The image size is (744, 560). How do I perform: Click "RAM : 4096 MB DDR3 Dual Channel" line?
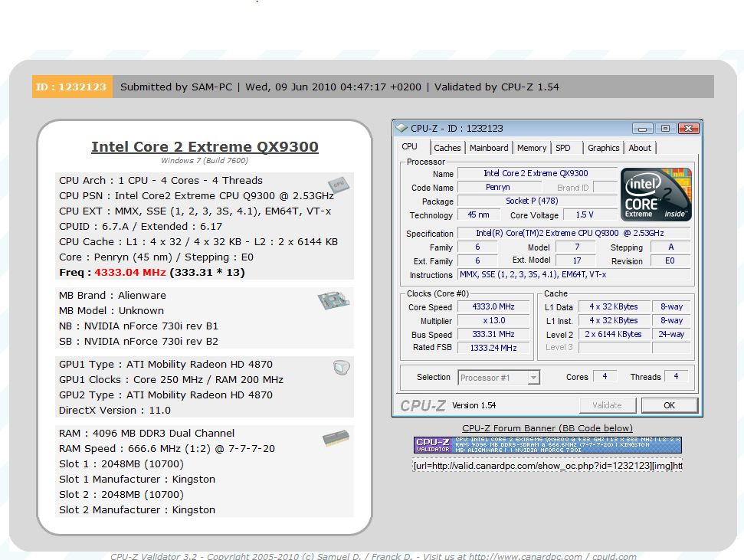pyautogui.click(x=146, y=434)
